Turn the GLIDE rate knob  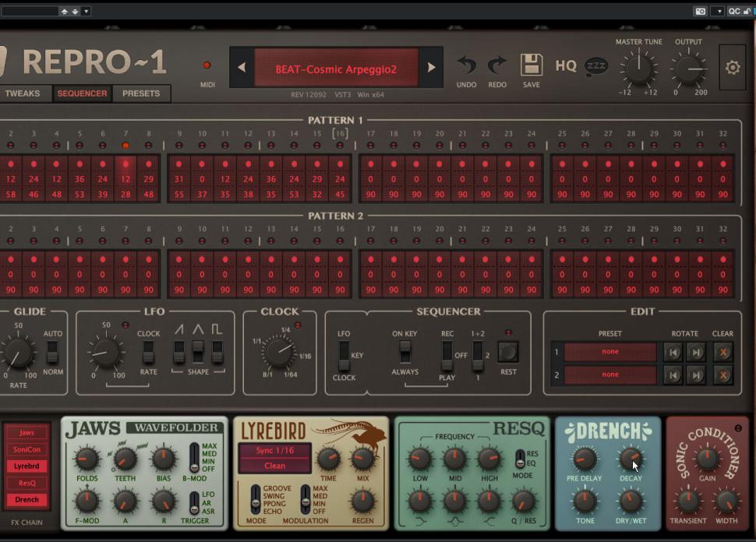(18, 352)
